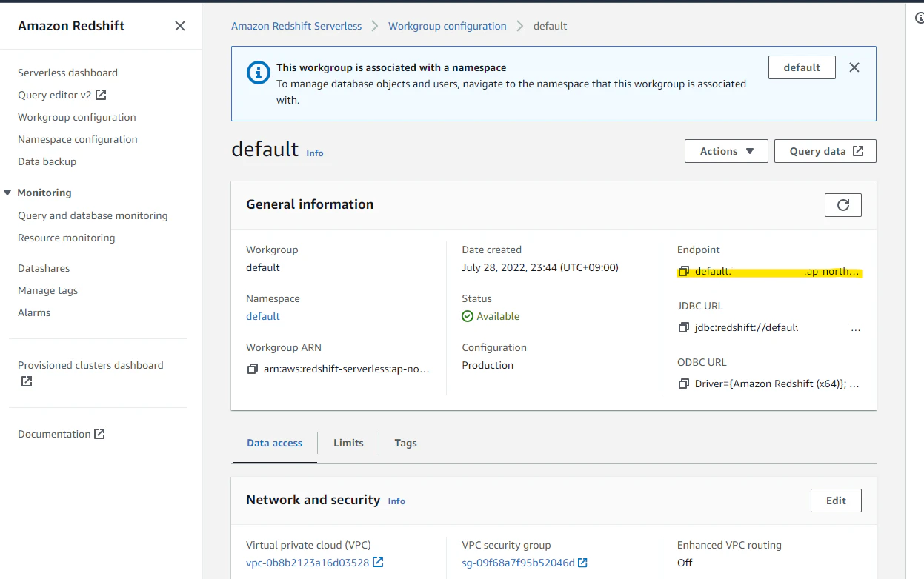924x579 pixels.
Task: Open Alarms in sidebar
Action: coord(34,312)
